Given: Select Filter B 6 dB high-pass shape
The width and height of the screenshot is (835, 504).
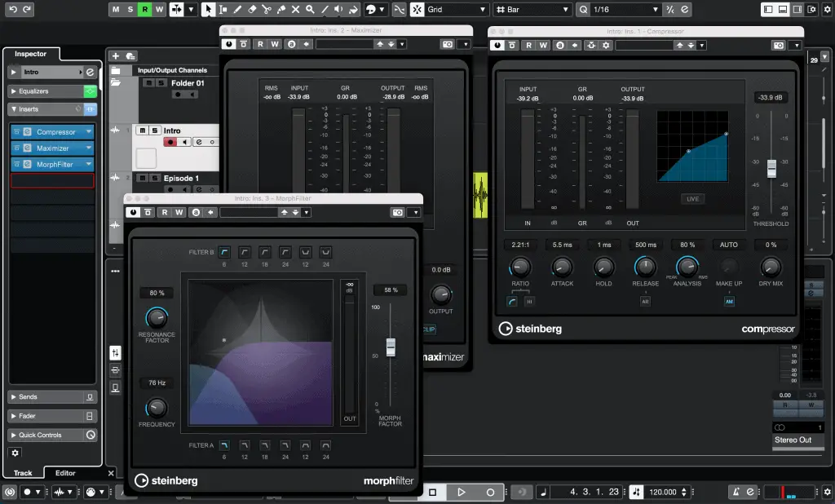Looking at the screenshot, I should (x=224, y=252).
